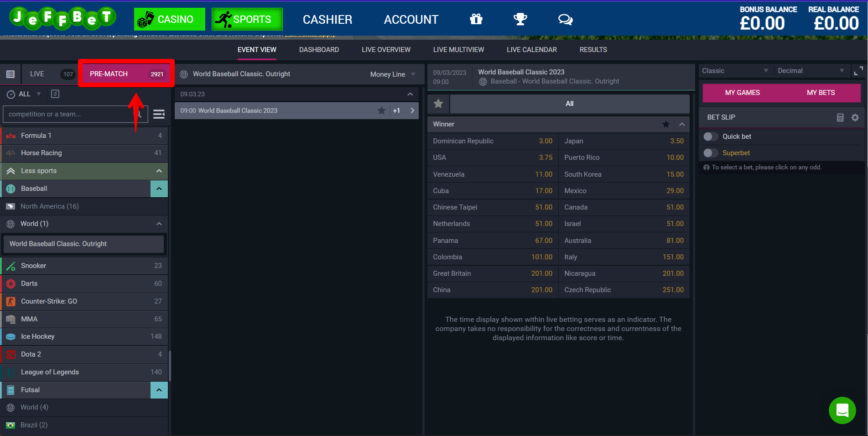
Task: Bet on USA at 3.75
Action: pos(493,158)
